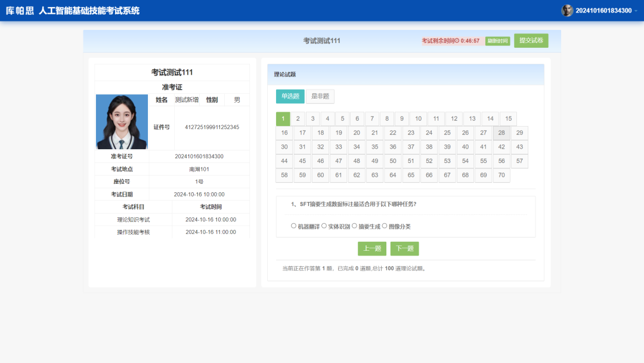Image resolution: width=644 pixels, height=363 pixels.
Task: Select the 单选题 question type tab
Action: (289, 96)
